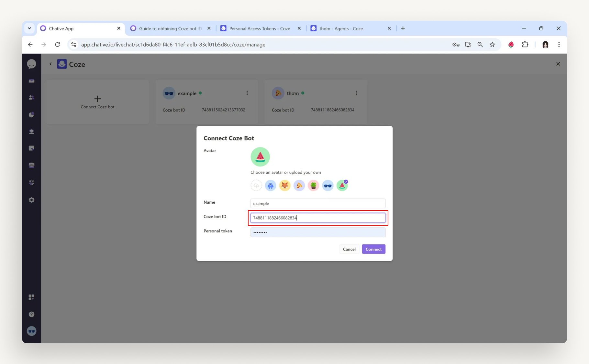589x364 pixels.
Task: View reports via the pie chart icon
Action: point(31,114)
